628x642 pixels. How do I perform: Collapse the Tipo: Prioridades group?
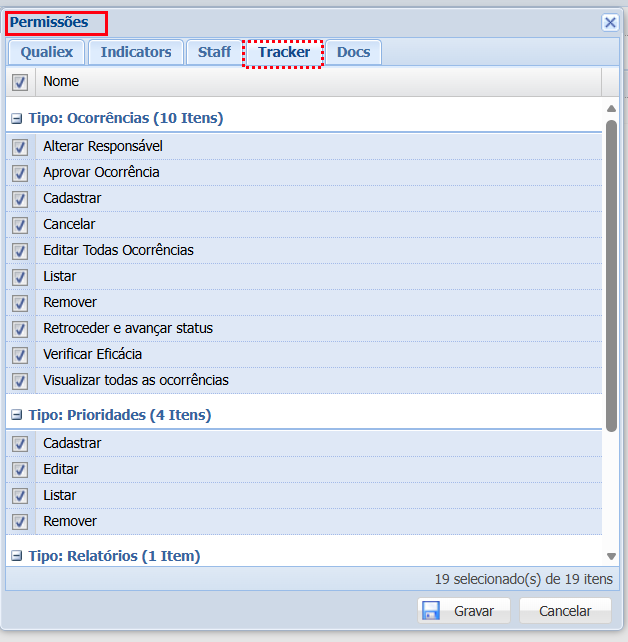(16, 416)
